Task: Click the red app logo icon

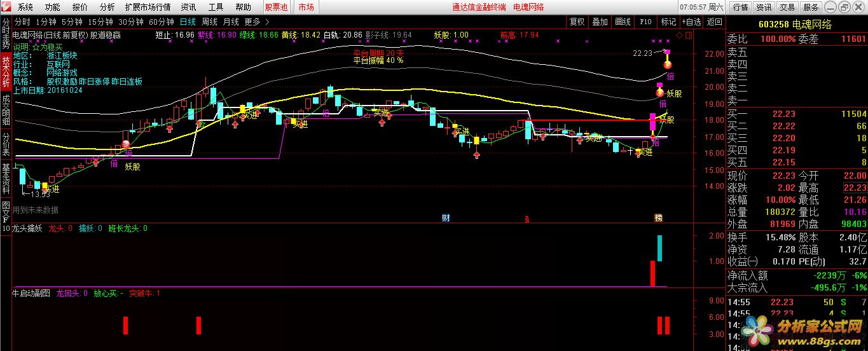Action: pos(6,7)
